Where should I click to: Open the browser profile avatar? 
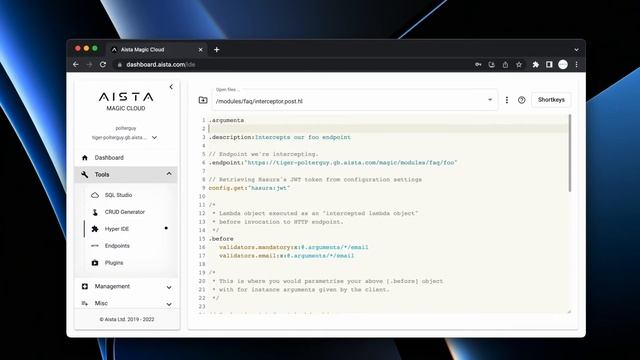pos(563,64)
